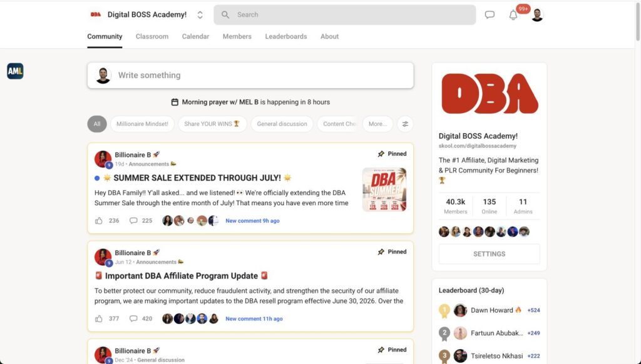
Task: Click commenter avatars on Summer Sale post
Action: pyautogui.click(x=190, y=221)
